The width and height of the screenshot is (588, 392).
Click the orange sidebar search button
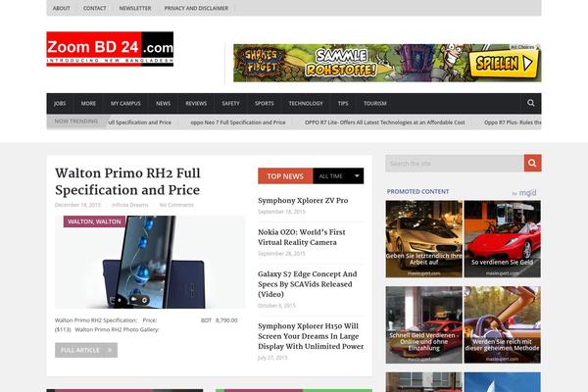coord(532,164)
